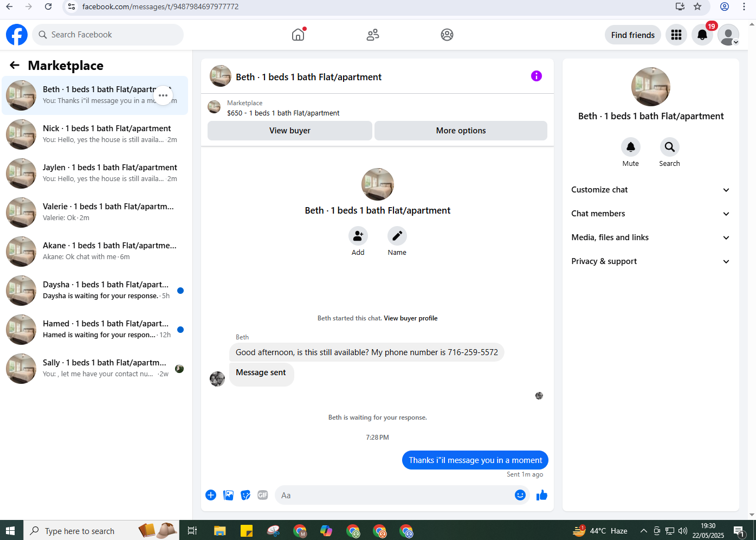Expand Media, files and links section
This screenshot has width=756, height=540.
click(x=651, y=237)
